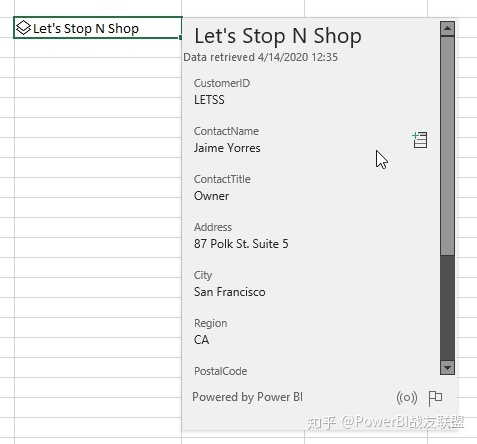Click the card title Let's Stop N Shop

click(278, 36)
